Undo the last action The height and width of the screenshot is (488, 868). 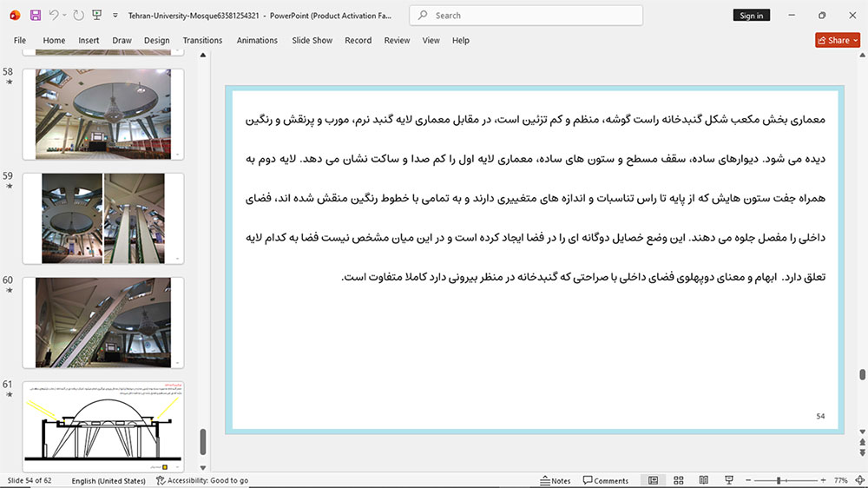point(54,16)
